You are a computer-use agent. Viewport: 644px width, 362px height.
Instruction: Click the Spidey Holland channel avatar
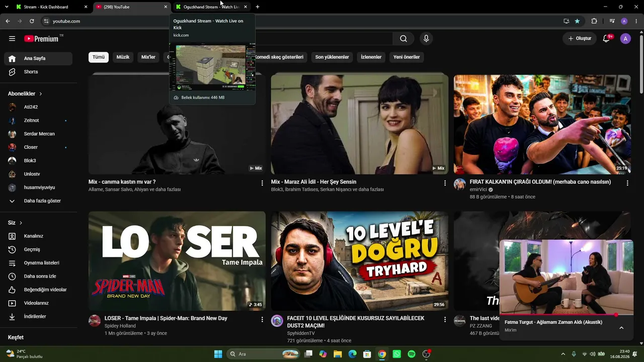tap(95, 321)
